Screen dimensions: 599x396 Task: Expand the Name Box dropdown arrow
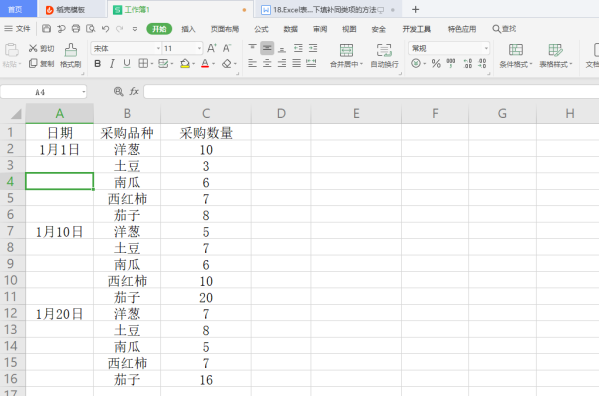pyautogui.click(x=83, y=92)
